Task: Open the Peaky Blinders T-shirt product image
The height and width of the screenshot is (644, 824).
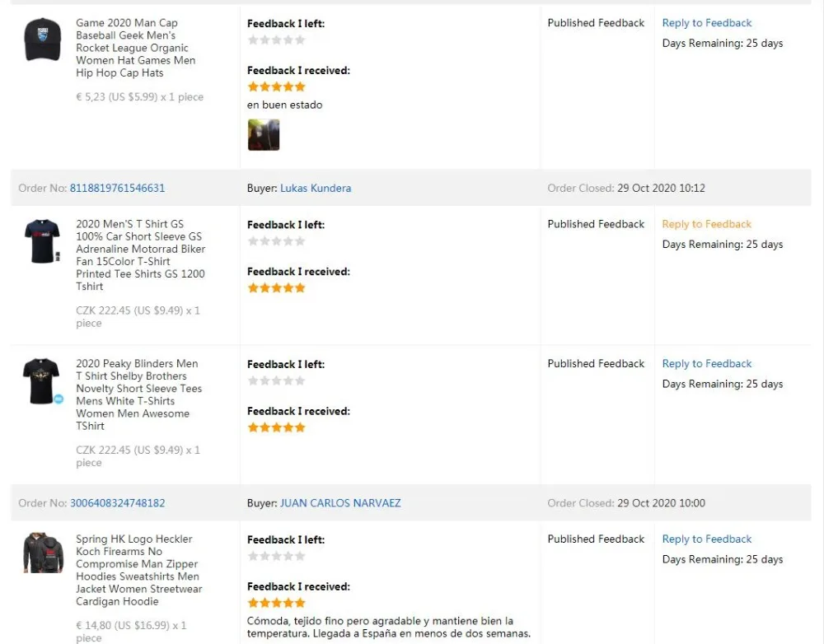Action: point(41,381)
